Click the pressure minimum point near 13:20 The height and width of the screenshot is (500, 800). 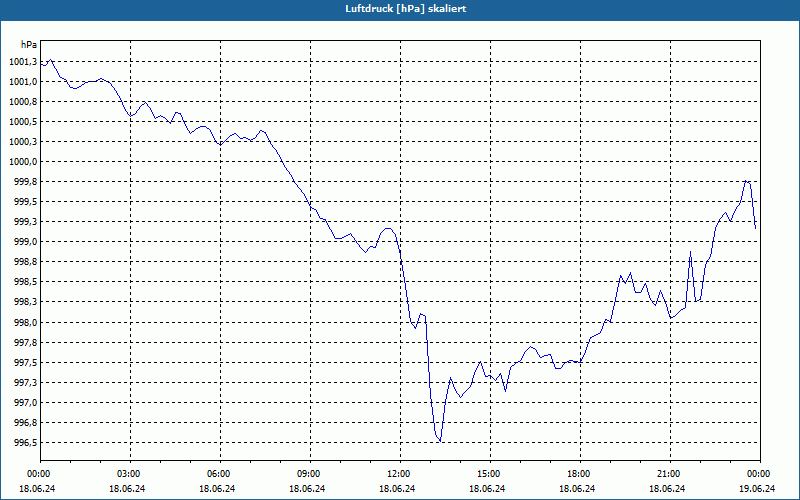coord(440,441)
